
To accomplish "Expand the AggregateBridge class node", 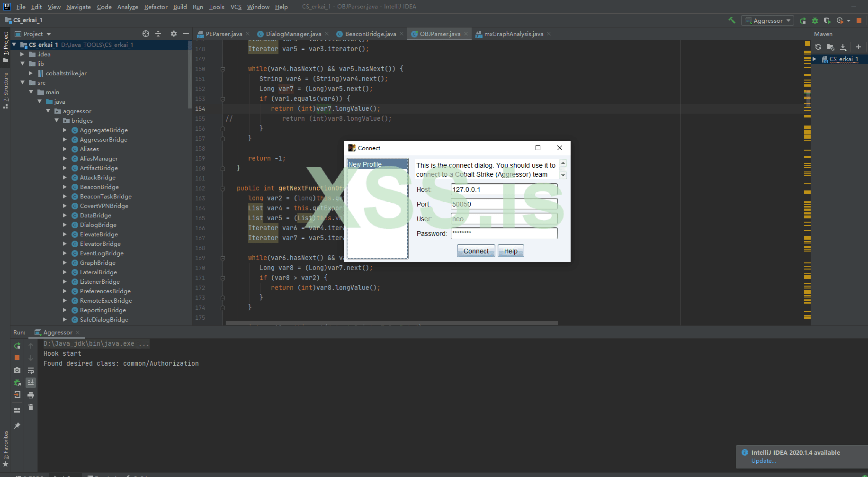I will coord(65,130).
